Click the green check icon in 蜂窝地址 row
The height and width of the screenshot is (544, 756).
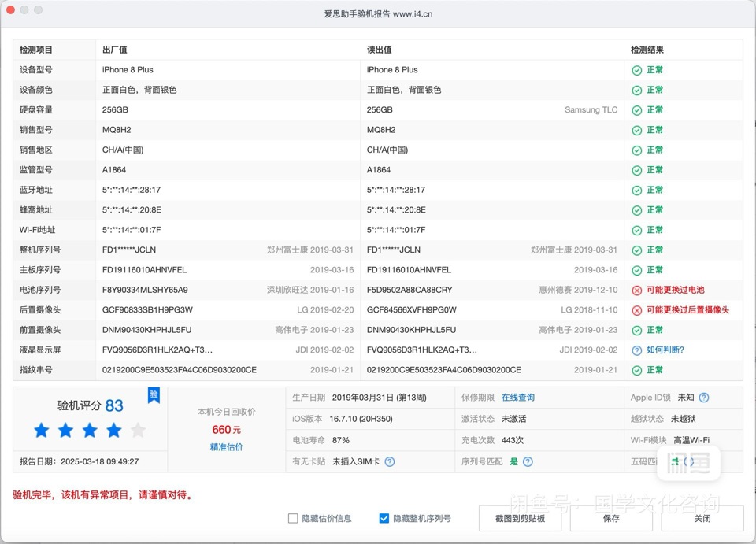[x=636, y=210]
